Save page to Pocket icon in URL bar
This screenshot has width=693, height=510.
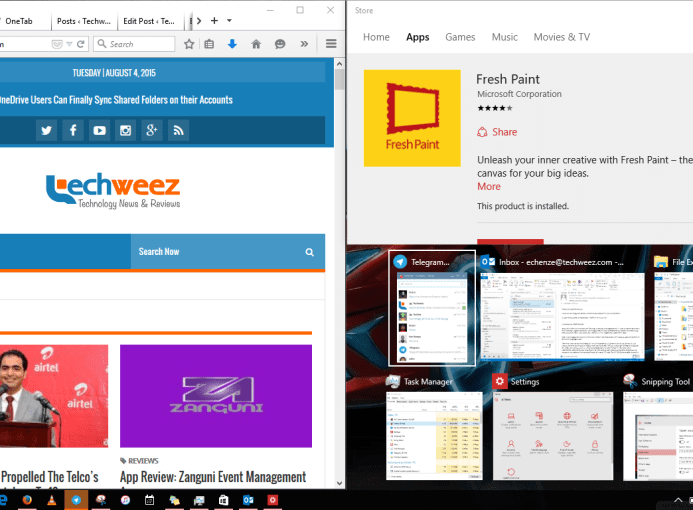coord(57,44)
